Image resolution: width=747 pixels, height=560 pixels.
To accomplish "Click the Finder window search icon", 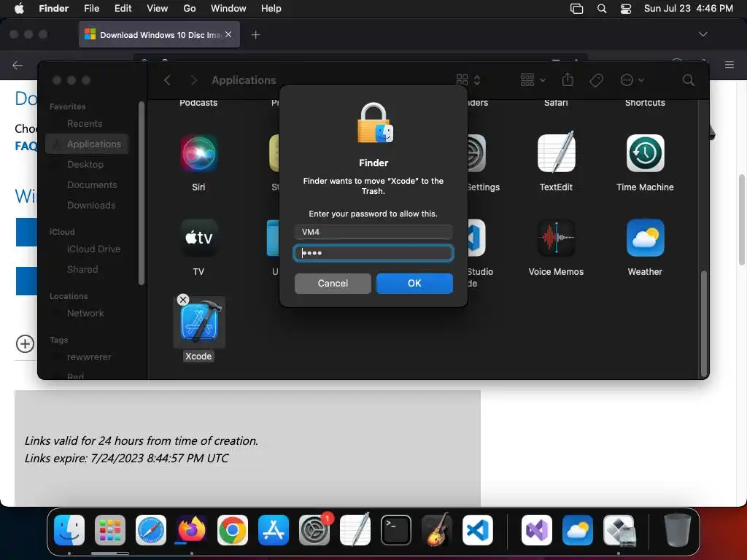I will [688, 80].
